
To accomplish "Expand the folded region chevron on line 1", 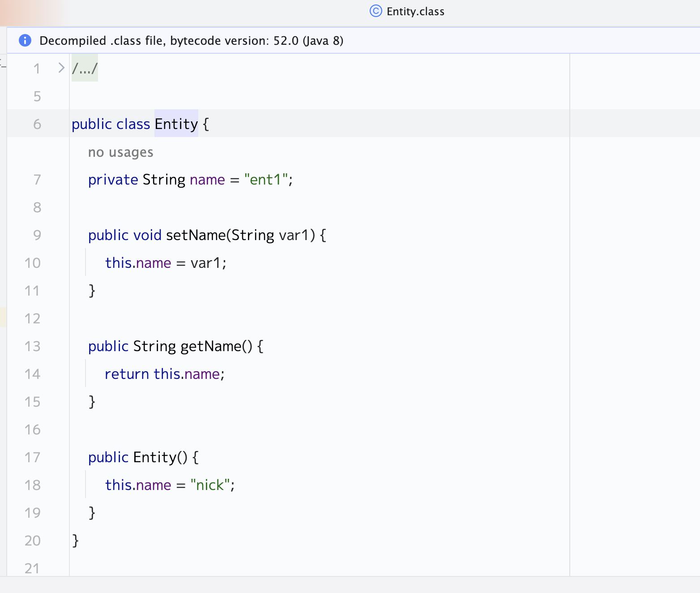I will click(61, 68).
